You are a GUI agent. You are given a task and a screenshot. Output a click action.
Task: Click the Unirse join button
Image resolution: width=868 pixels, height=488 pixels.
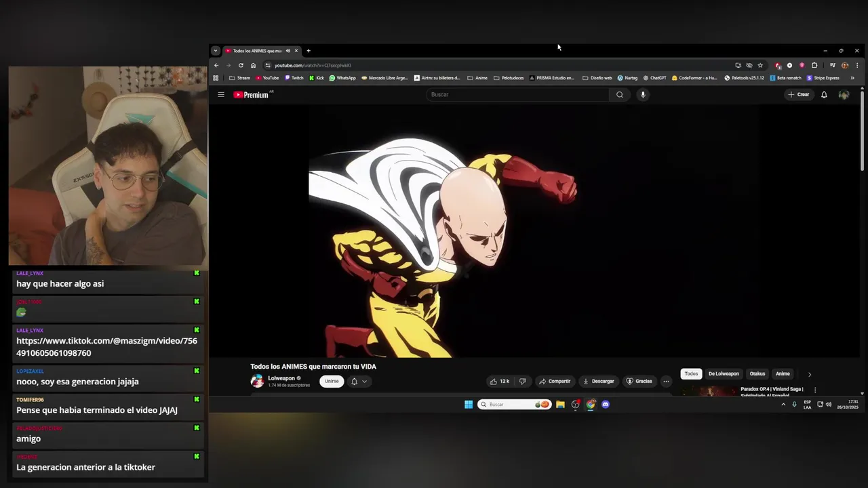tap(332, 382)
